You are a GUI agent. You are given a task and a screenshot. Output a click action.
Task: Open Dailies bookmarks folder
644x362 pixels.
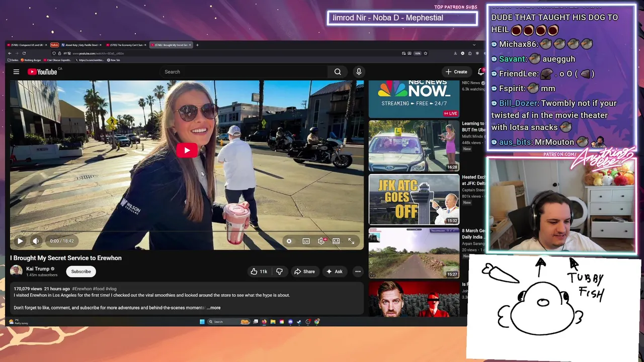[13, 60]
